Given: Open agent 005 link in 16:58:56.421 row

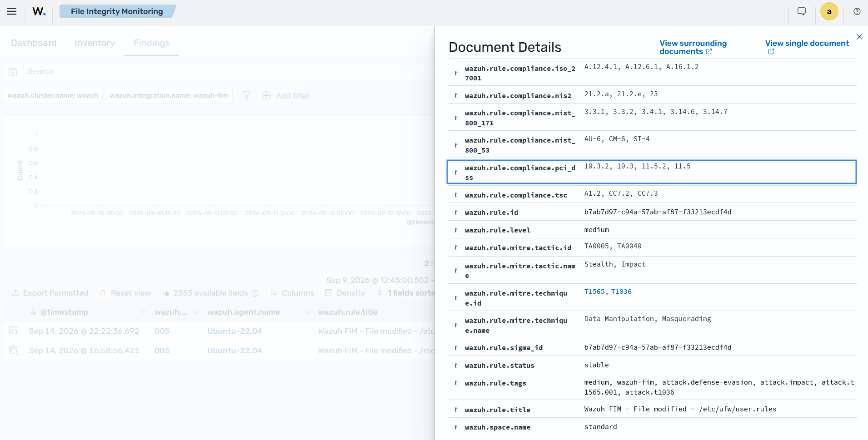Looking at the screenshot, I should click(162, 351).
